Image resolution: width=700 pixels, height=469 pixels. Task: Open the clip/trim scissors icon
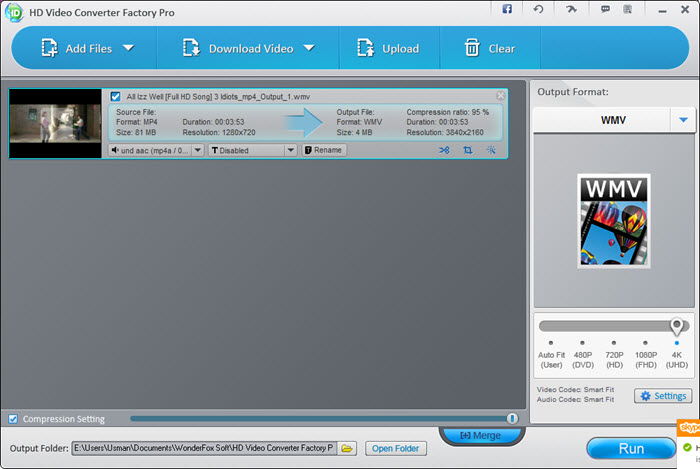click(x=444, y=150)
